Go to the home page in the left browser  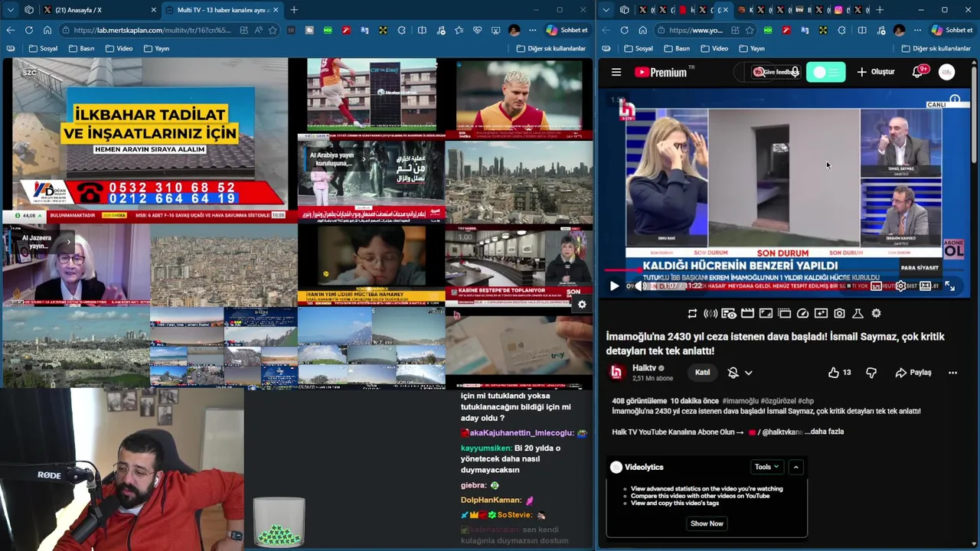(x=47, y=30)
